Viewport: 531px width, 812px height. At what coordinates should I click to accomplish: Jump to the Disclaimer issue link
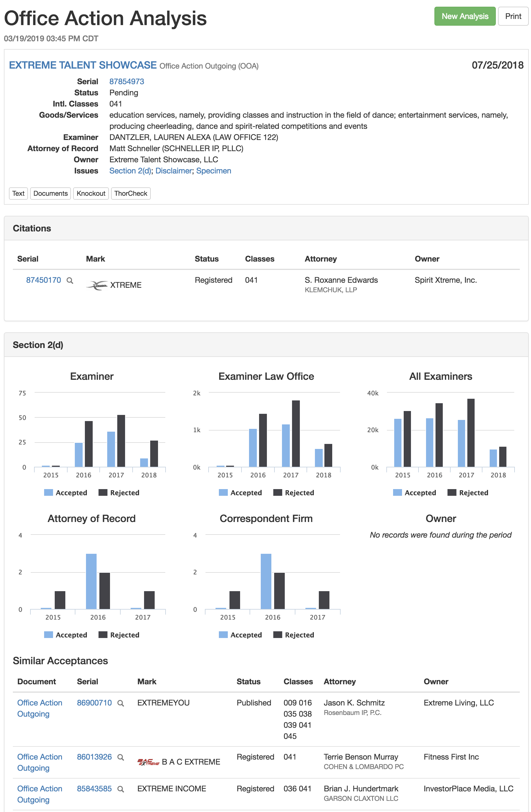[173, 171]
